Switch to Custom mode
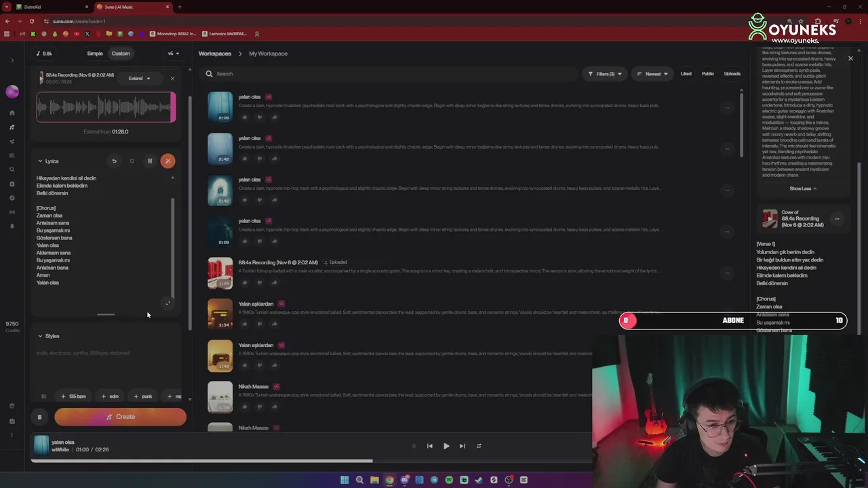The image size is (868, 488). [x=121, y=54]
